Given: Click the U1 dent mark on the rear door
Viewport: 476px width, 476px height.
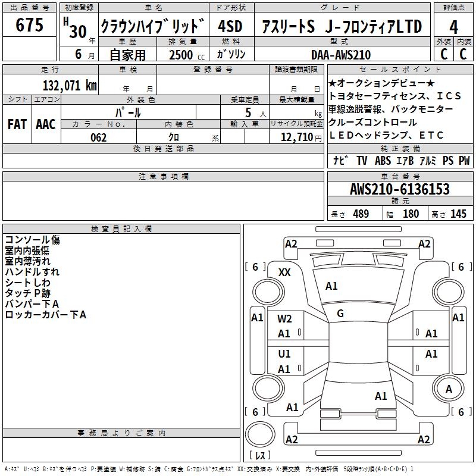Looking at the screenshot, I should click(285, 355).
